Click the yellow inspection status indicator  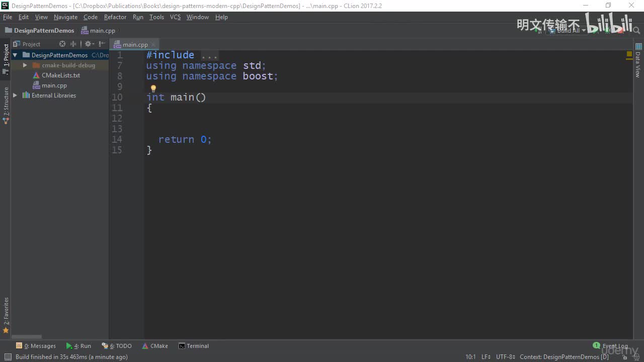point(629,54)
